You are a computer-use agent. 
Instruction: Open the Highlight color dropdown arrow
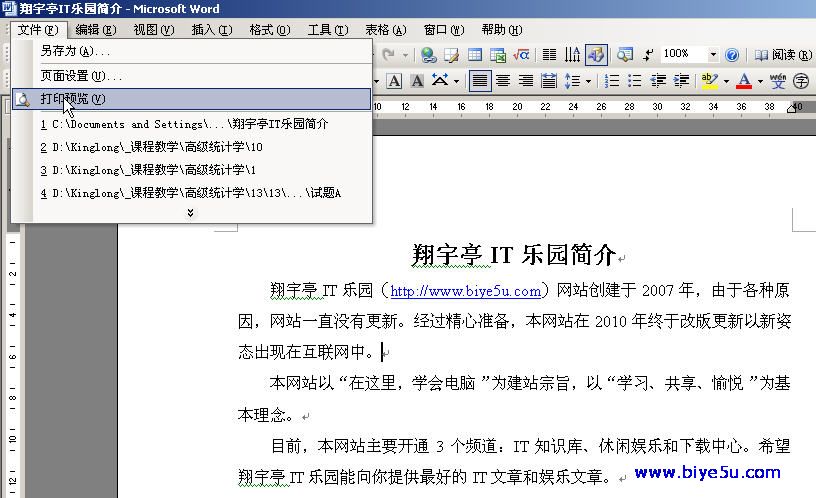(x=726, y=81)
